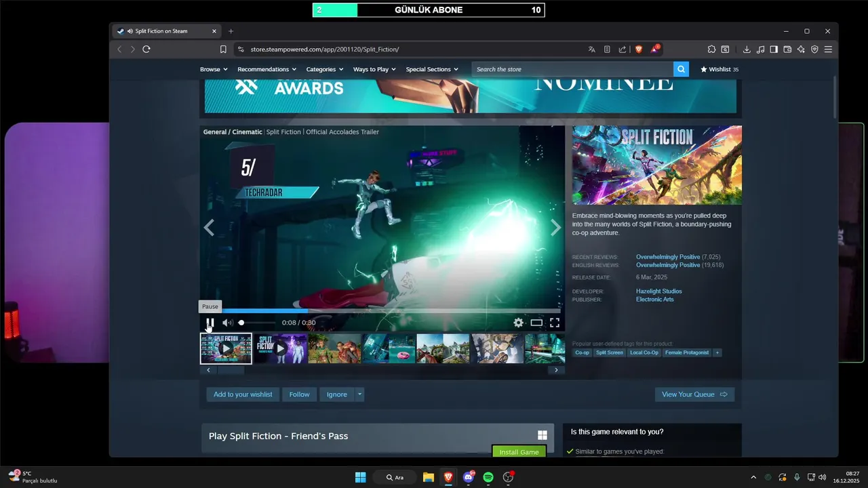This screenshot has height=488, width=868.
Task: Open Windows Start menu
Action: (360, 477)
